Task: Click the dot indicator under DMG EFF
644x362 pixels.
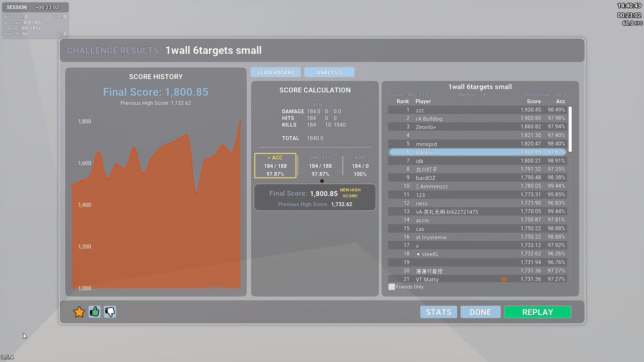Action: point(322,181)
